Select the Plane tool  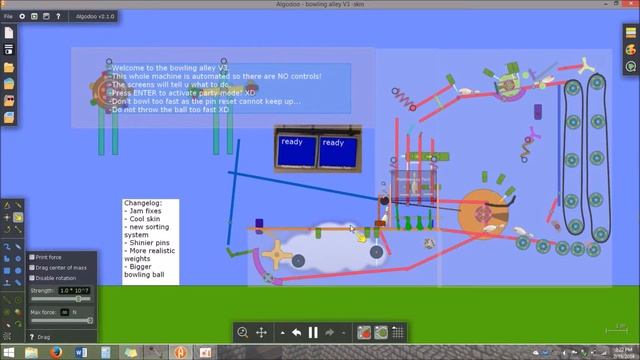[7, 282]
